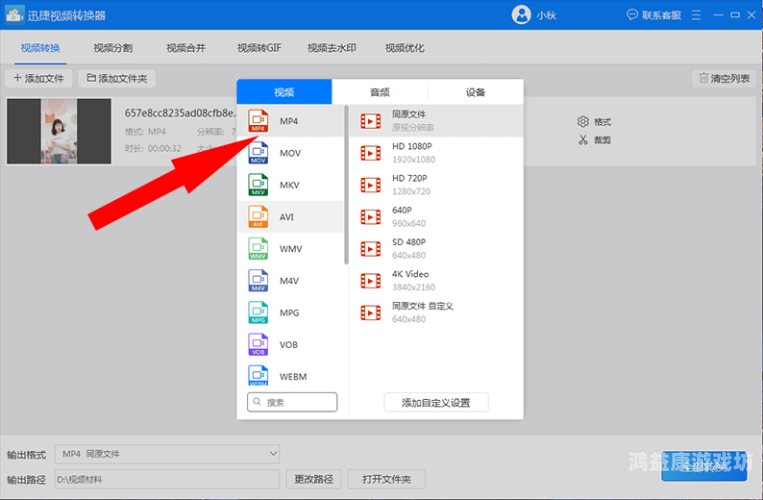Screen dimensions: 763x500
Task: Switch to the 视频转换 tab
Action: point(40,48)
